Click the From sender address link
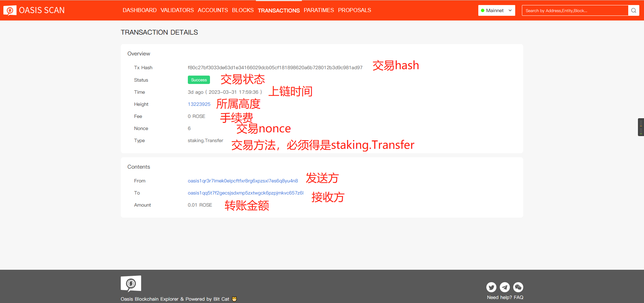This screenshot has height=303, width=644. point(243,181)
